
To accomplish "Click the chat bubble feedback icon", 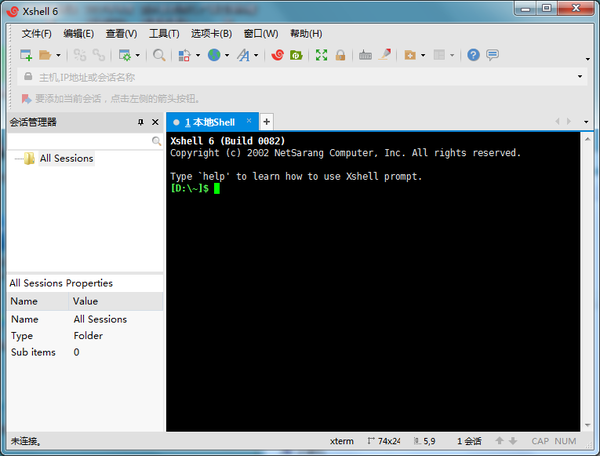I will [x=492, y=55].
